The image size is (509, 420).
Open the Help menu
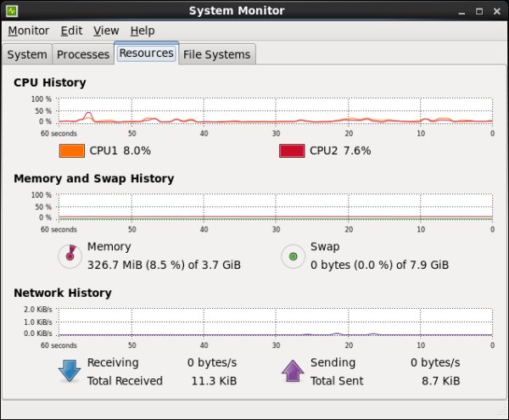(143, 31)
